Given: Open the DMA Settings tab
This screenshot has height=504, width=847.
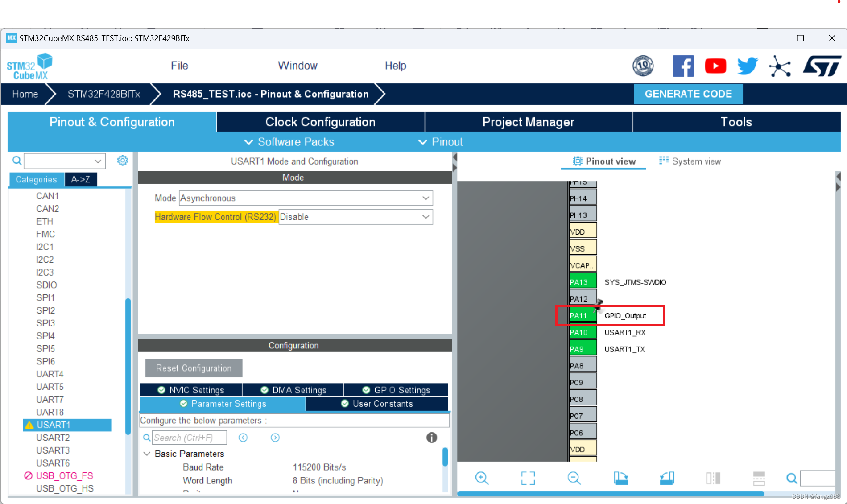Looking at the screenshot, I should tap(293, 390).
